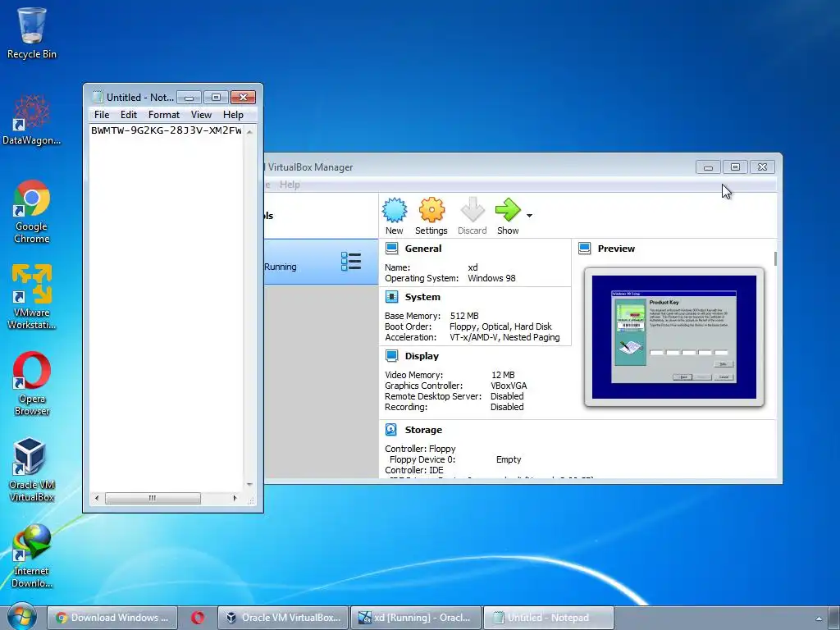The width and height of the screenshot is (840, 630).
Task: Open the VMware Workstation desktop shortcut
Action: click(32, 296)
